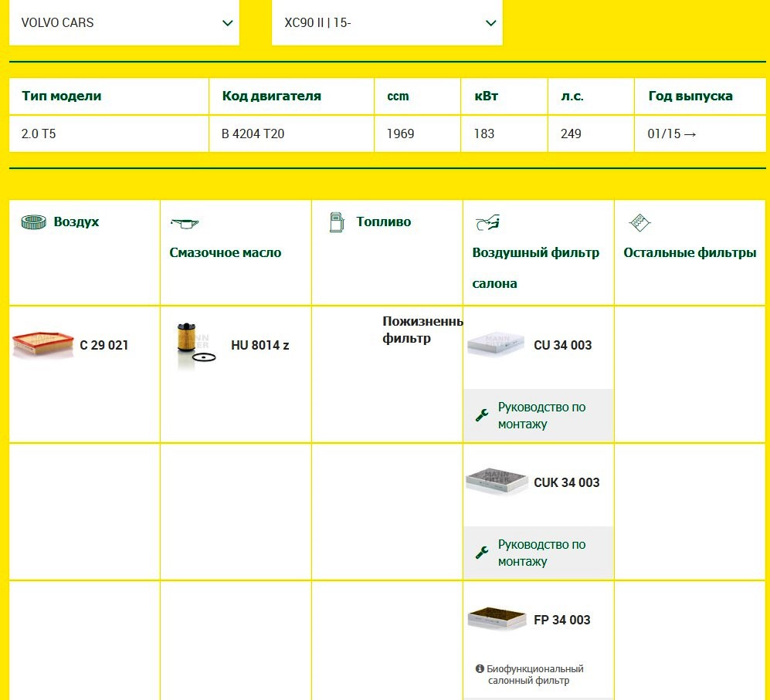This screenshot has width=770, height=700.
Task: Open the FP 34 003 filter image
Action: point(497,619)
